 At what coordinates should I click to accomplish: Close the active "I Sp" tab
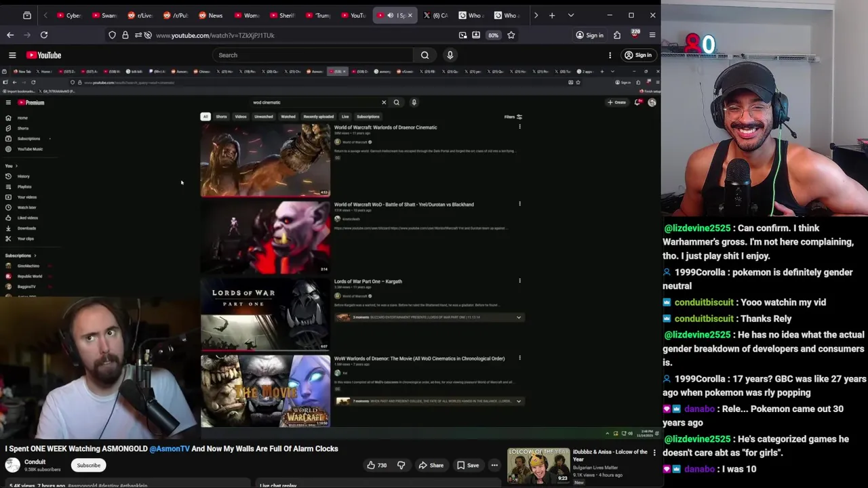pyautogui.click(x=410, y=15)
